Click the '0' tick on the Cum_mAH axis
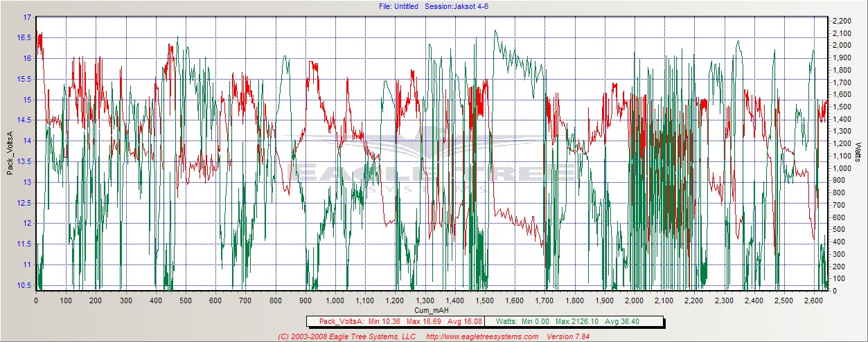This screenshot has width=868, height=342. pos(36,301)
